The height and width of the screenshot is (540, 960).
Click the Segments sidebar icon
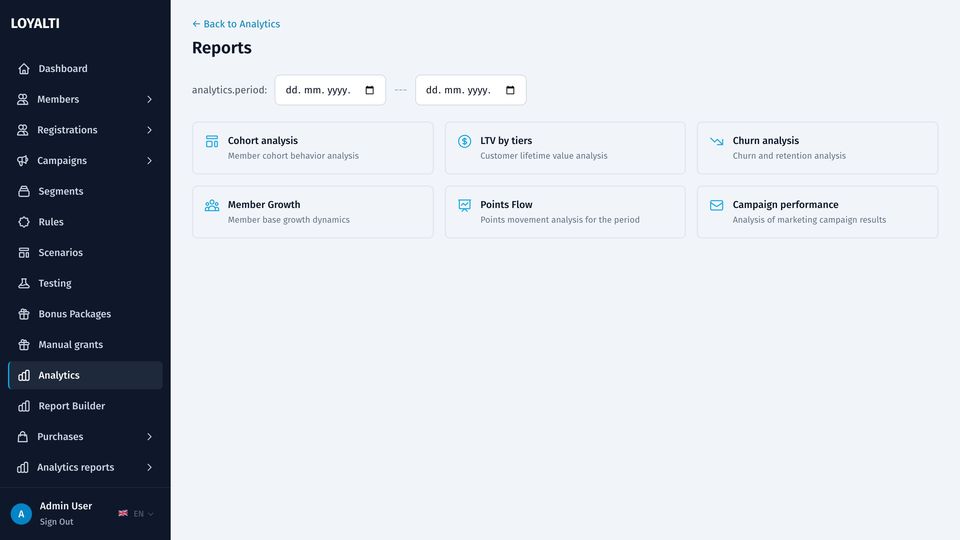pos(24,191)
